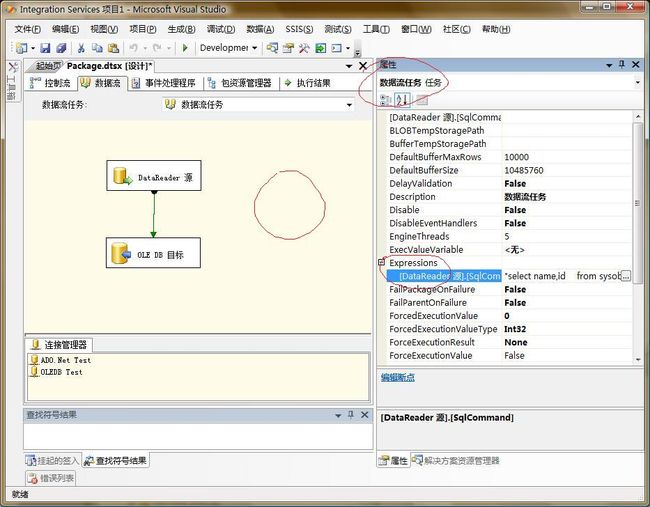Open 查找符号结果 panel options arrow
This screenshot has height=507, width=650.
point(338,415)
